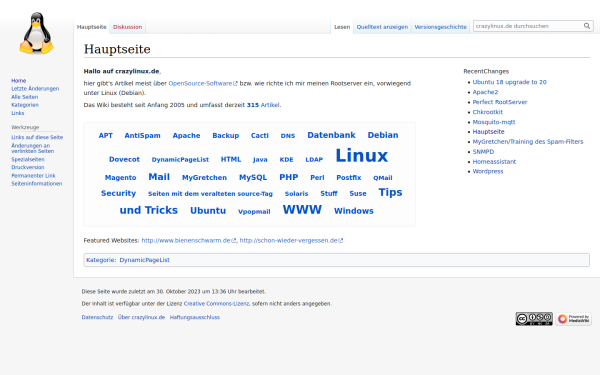Open the Windows category tag
Screen dimensions: 600x375
354,211
